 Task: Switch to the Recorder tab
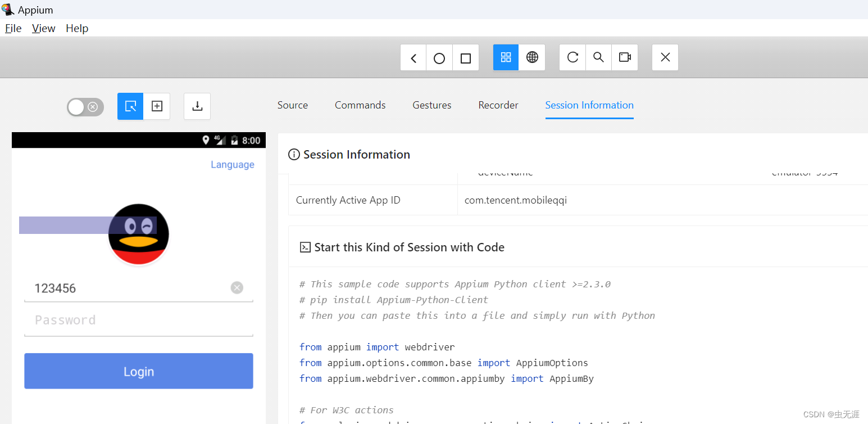[x=498, y=105]
